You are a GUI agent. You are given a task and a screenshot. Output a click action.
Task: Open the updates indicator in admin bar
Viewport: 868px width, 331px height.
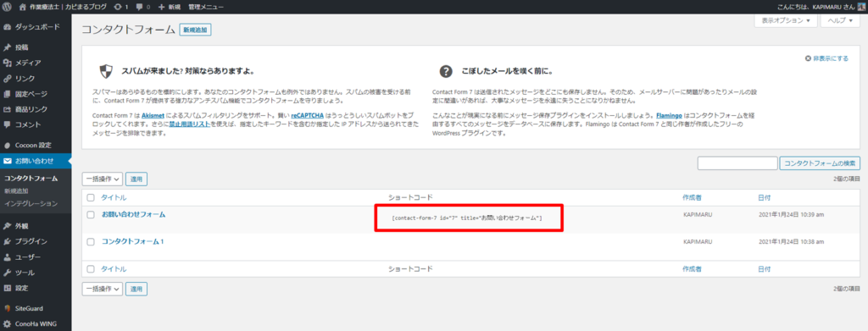click(x=120, y=7)
